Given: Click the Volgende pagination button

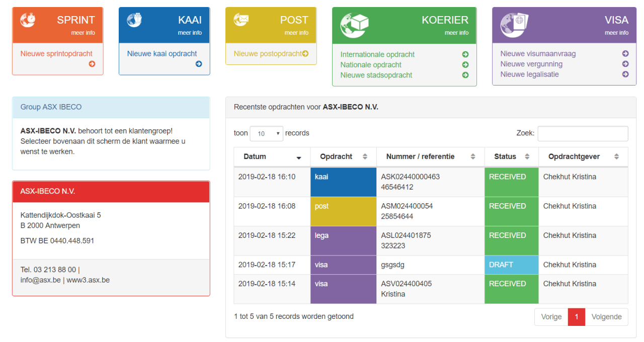Looking at the screenshot, I should click(x=606, y=317).
